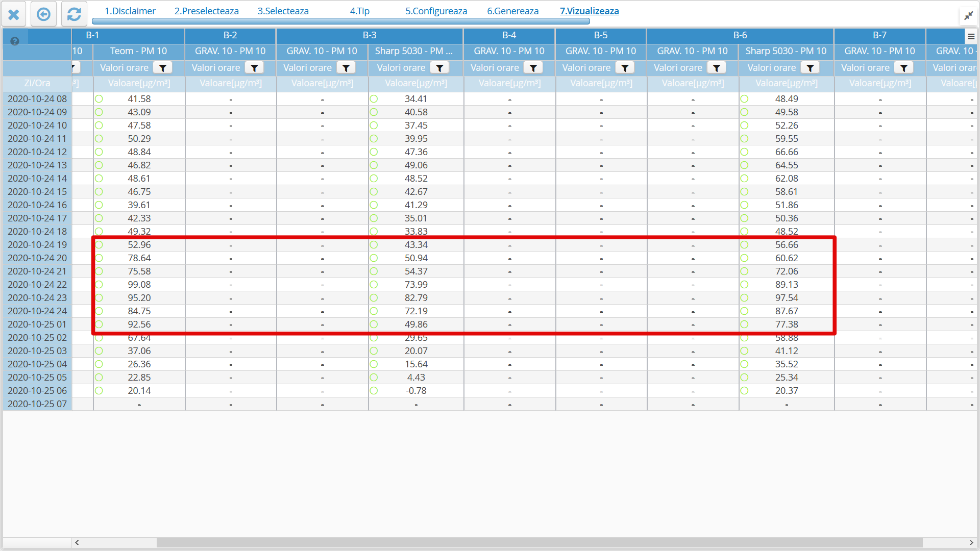Open Valori orare dropdown under B-6 Sharp 5030
The image size is (980, 551).
772,68
